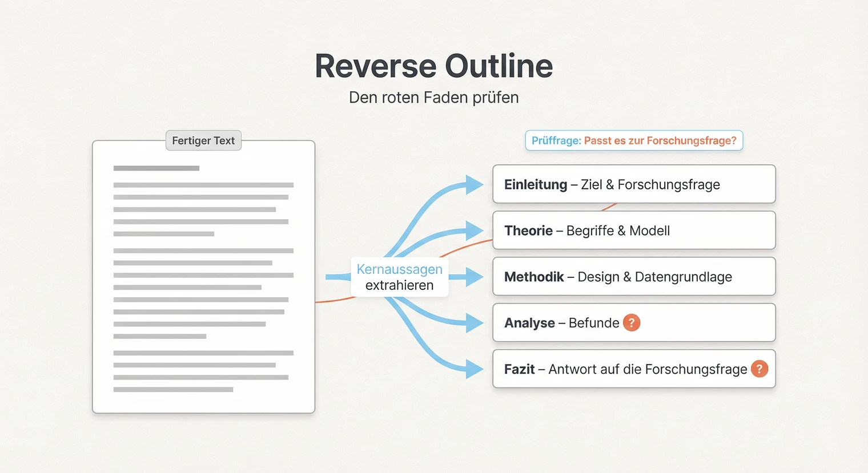Select the Einleitung – Ziel & Forschungsfrage box
This screenshot has width=868, height=473.
[633, 184]
